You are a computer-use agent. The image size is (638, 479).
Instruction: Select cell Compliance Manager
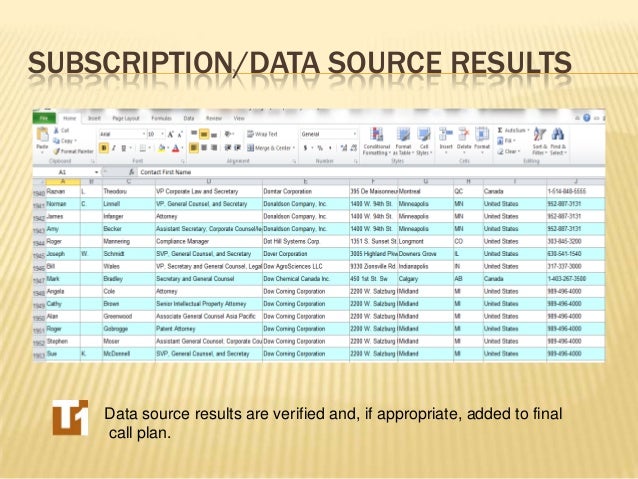click(x=209, y=241)
